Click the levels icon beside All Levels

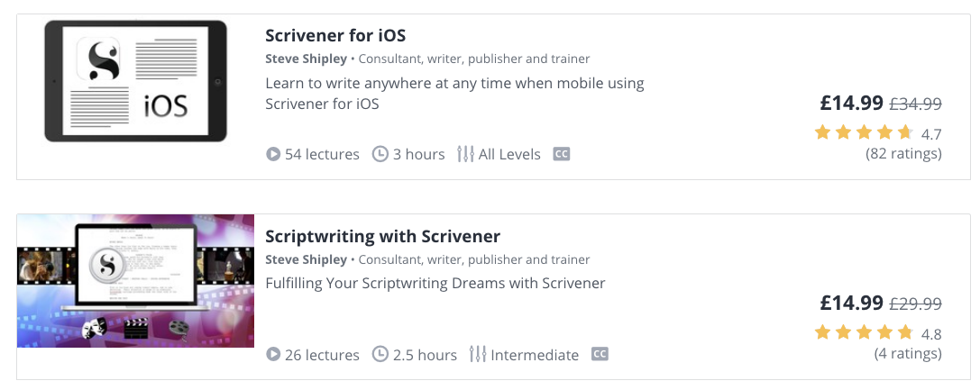(465, 154)
